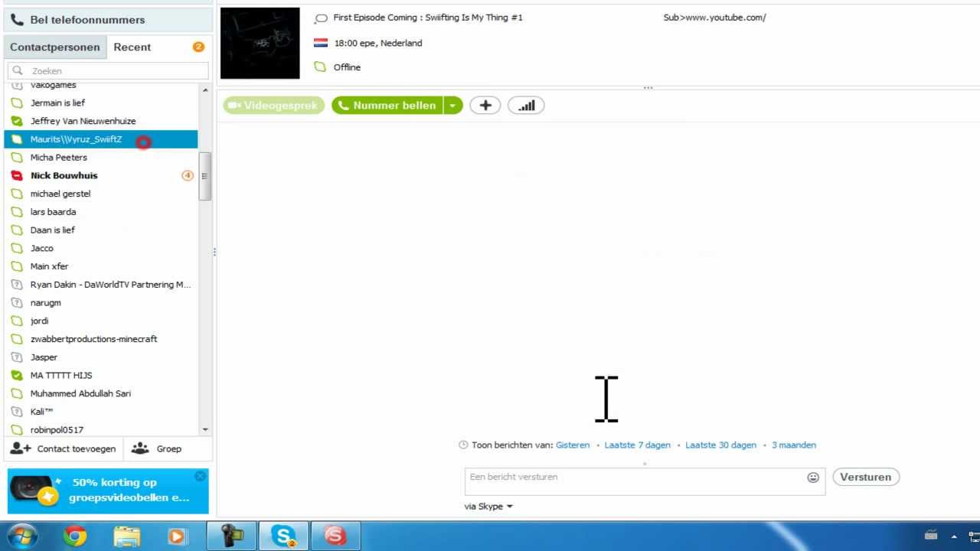Open the media player taskbar icon
Screen dimensions: 980x551
[177, 536]
